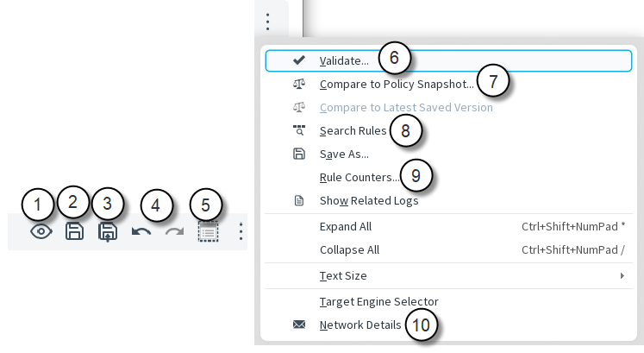Click the eye preview icon in toolbar
Image resolution: width=644 pixels, height=353 pixels.
point(41,232)
